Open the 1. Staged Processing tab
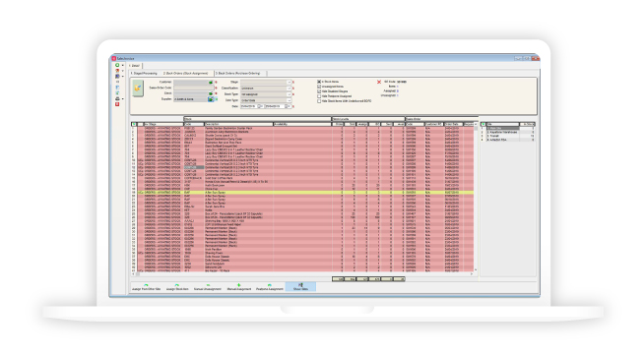This screenshot has width=644, height=355. tap(144, 74)
